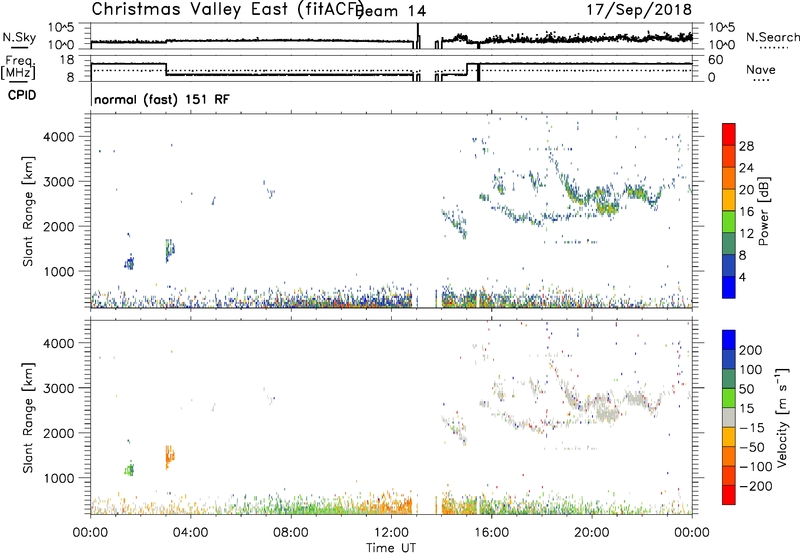Click the 'Power [dB]' colorbar label
This screenshot has height=554, width=800.
[x=763, y=211]
